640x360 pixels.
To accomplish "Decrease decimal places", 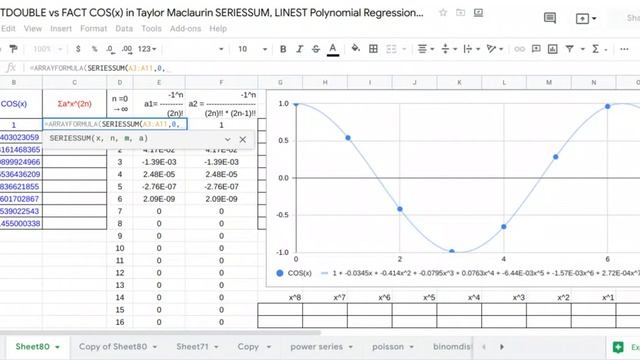I will [110, 49].
